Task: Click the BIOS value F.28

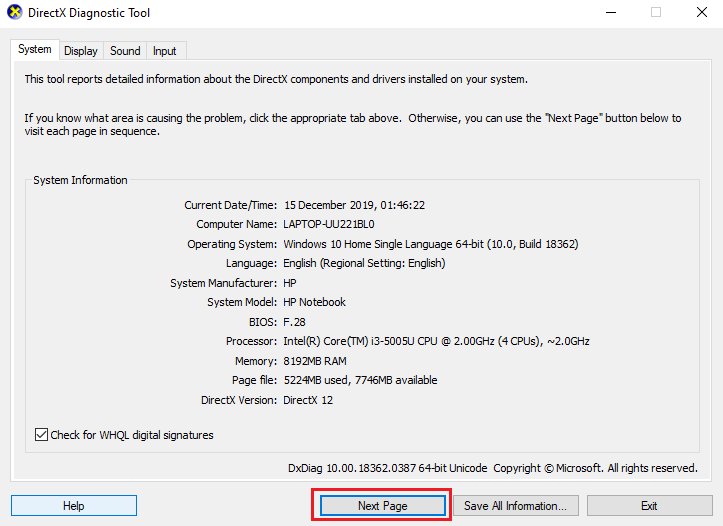Action: (294, 322)
